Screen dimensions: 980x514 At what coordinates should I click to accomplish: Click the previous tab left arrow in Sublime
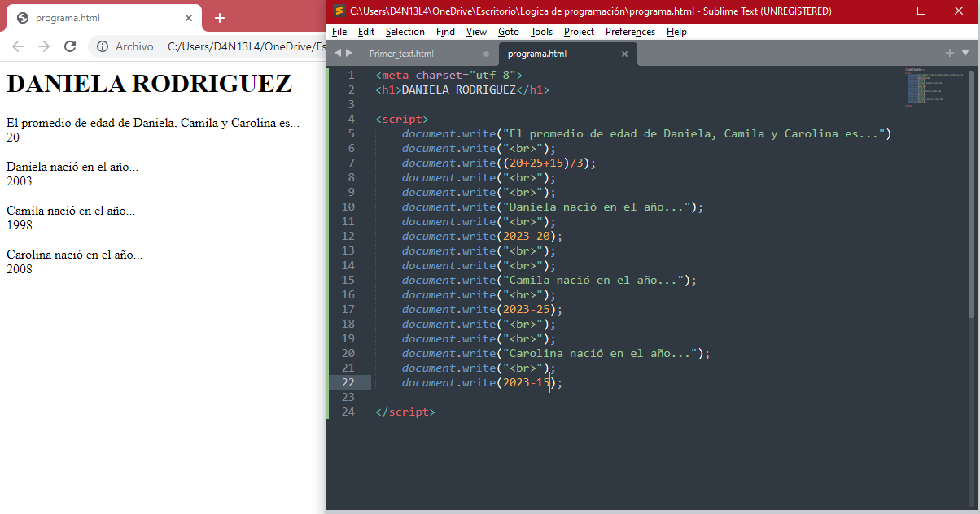[x=338, y=53]
